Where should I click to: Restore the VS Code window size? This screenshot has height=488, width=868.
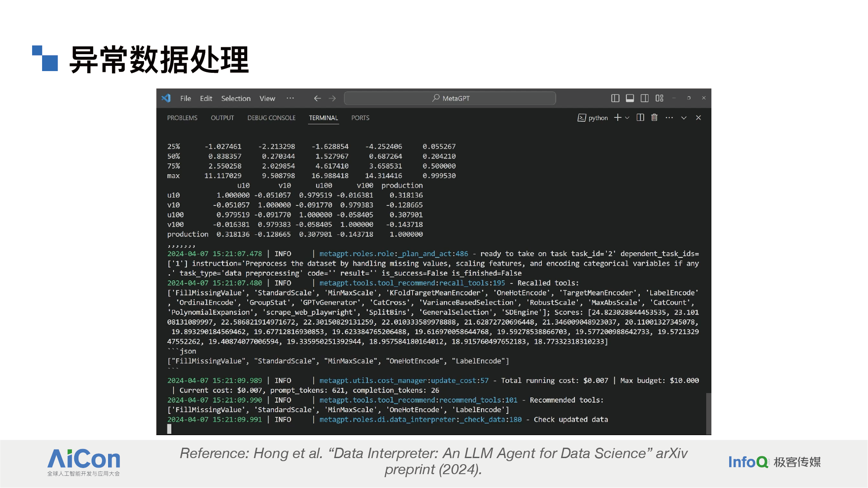689,98
